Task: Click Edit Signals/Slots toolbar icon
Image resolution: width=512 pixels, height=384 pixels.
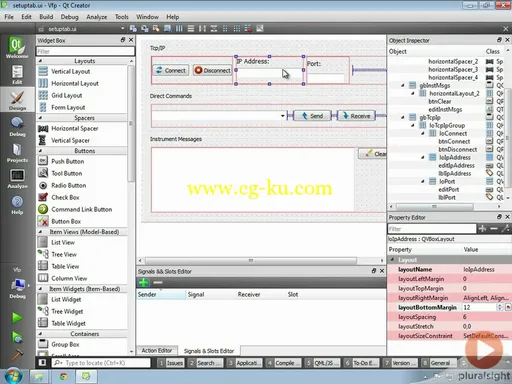Action: coord(145,29)
